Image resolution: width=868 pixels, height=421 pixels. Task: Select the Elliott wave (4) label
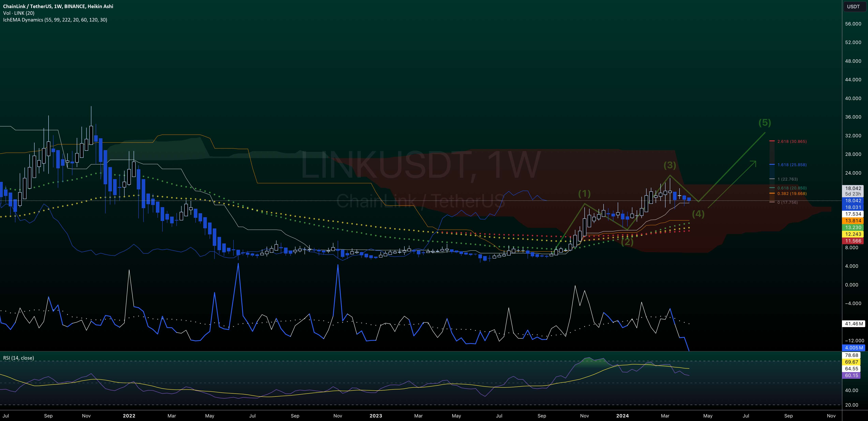[x=698, y=214]
